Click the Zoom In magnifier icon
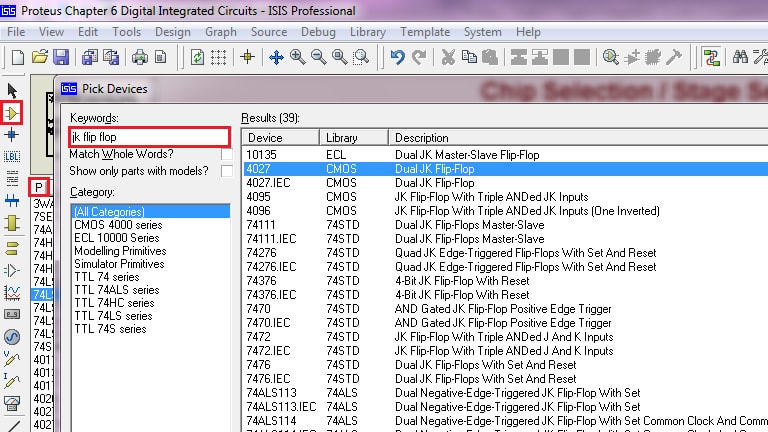768x432 pixels. (297, 57)
